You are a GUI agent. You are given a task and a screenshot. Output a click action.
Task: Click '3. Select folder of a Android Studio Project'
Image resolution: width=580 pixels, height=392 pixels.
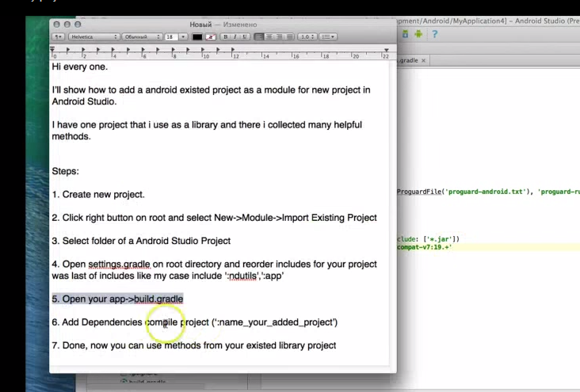[x=141, y=241]
